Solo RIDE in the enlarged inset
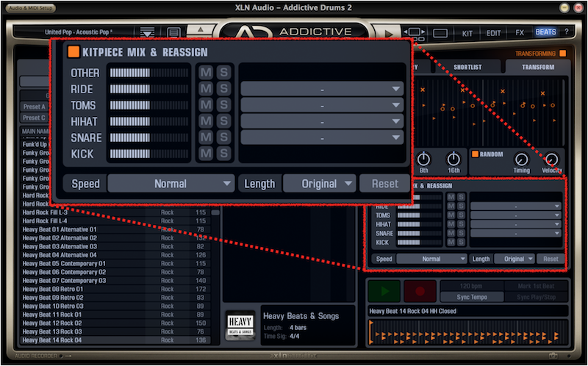Image resolution: width=588 pixels, height=366 pixels. tap(224, 89)
